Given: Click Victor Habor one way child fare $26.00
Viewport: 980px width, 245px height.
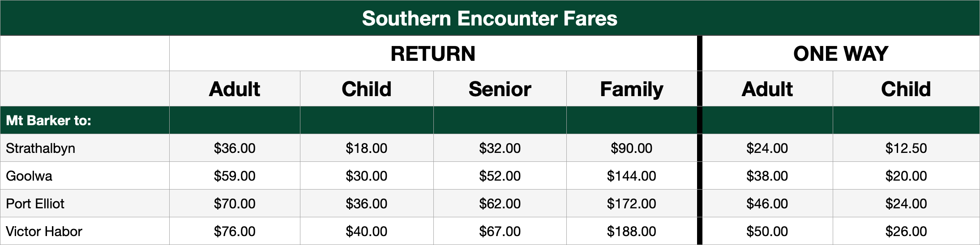Looking at the screenshot, I should click(906, 231).
